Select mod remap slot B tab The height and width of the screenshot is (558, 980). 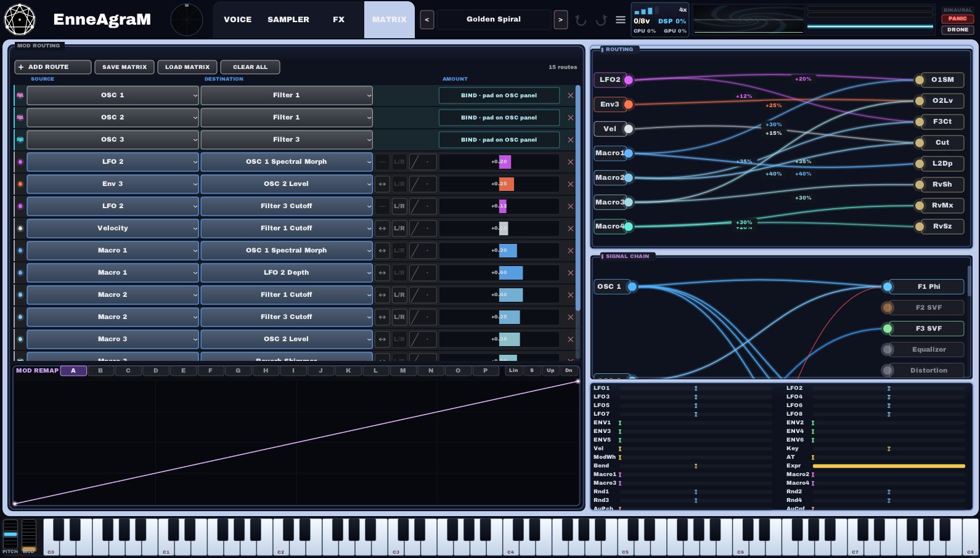100,371
